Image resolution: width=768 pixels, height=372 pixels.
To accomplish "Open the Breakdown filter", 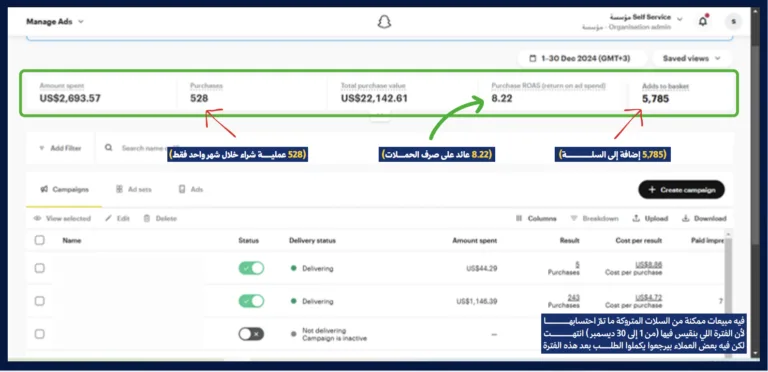I will pos(594,219).
